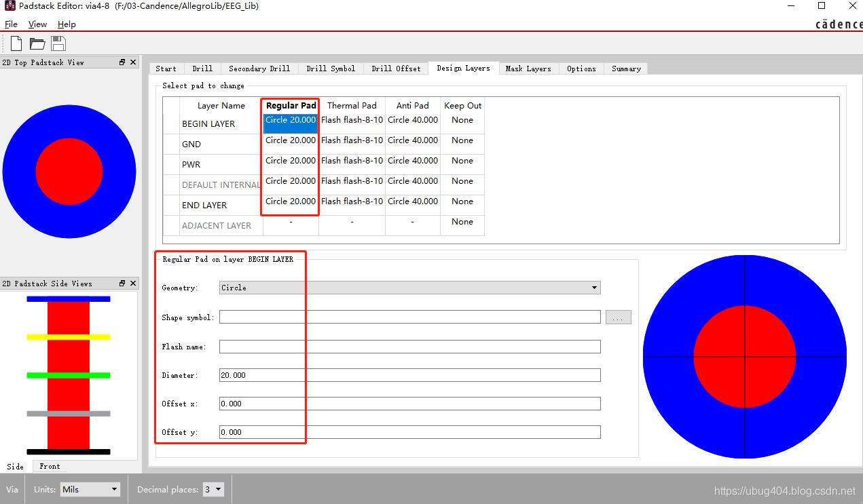Click the Open folder toolbar icon
The width and height of the screenshot is (863, 504).
(x=37, y=43)
